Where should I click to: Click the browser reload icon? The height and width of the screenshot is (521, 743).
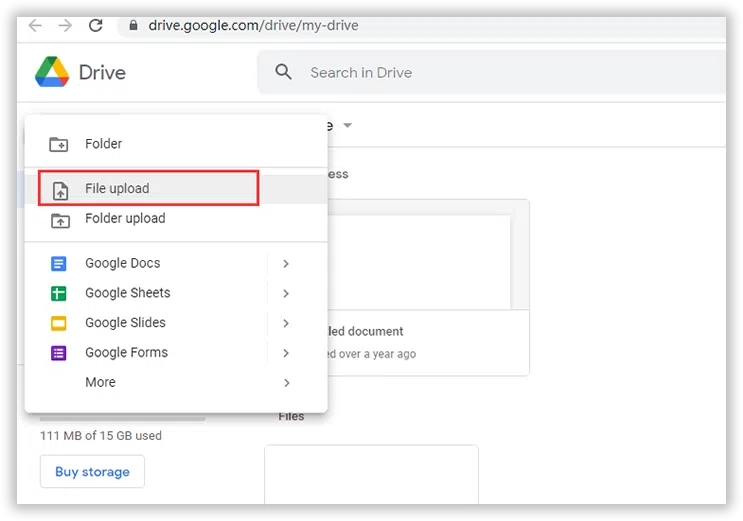pyautogui.click(x=96, y=26)
